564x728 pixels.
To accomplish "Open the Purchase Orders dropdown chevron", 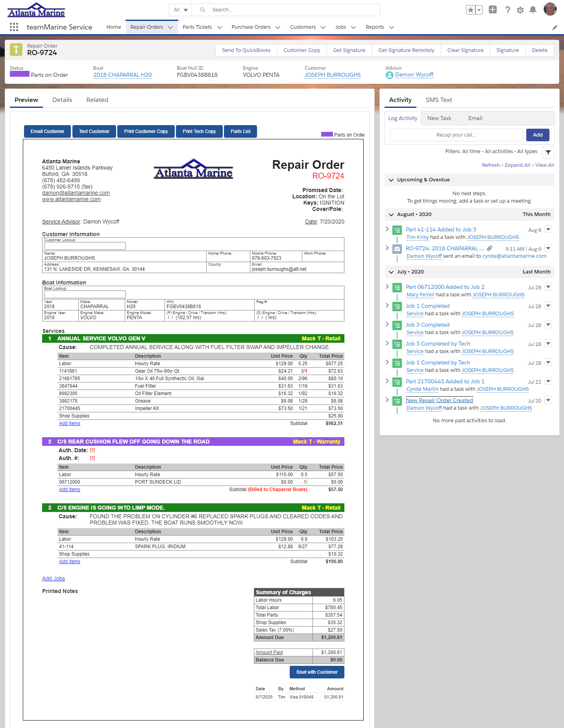I will (278, 27).
